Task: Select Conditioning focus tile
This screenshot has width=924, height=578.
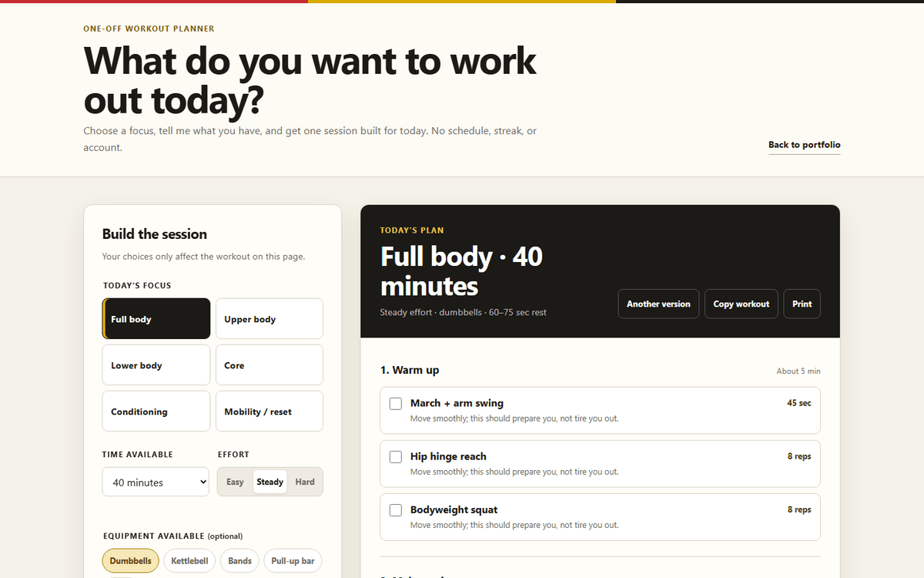Action: tap(156, 411)
